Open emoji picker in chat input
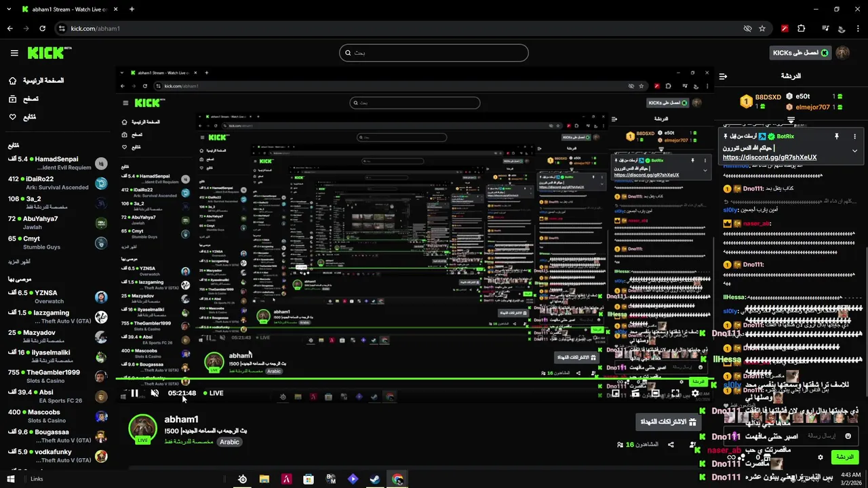Viewport: 868px width, 488px height. [848, 436]
